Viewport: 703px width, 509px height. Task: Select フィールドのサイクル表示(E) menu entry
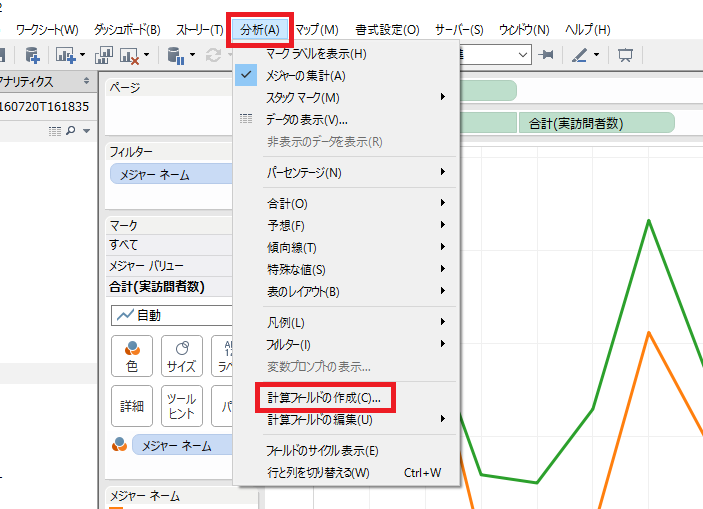(346, 451)
